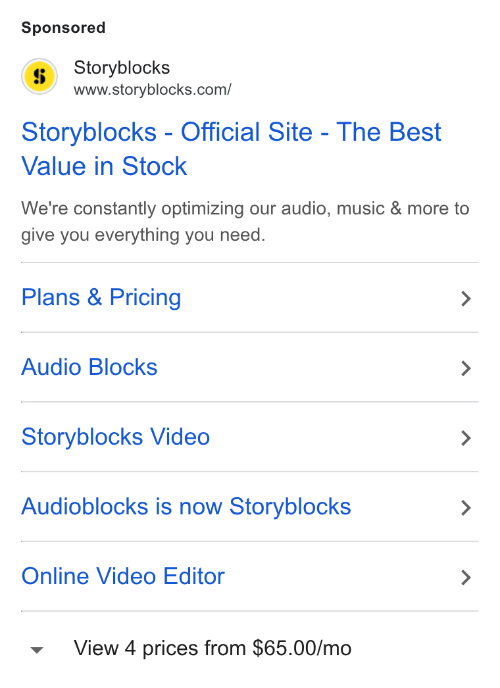
Task: Open Audioblocks is now Storyblocks link
Action: pyautogui.click(x=186, y=506)
